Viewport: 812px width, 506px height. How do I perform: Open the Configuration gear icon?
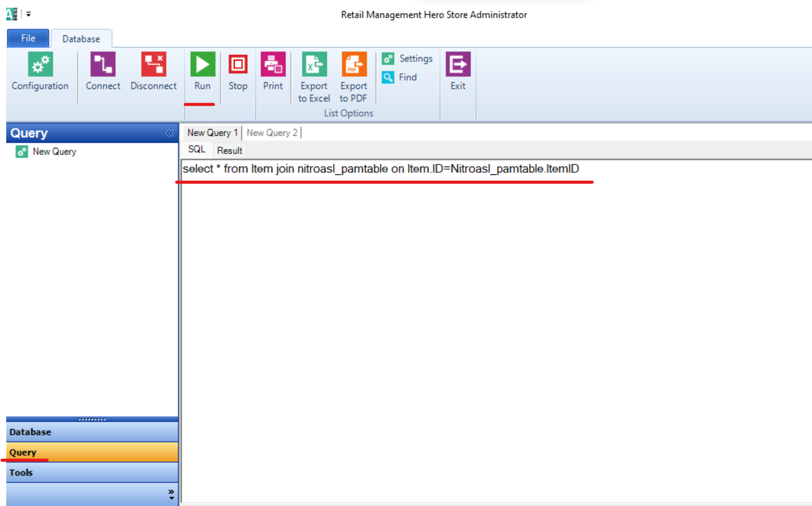pos(40,65)
